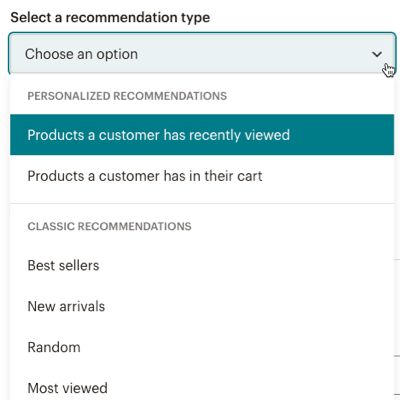The width and height of the screenshot is (400, 400).
Task: Open the 'Choose an option' combo box
Action: coord(202,53)
